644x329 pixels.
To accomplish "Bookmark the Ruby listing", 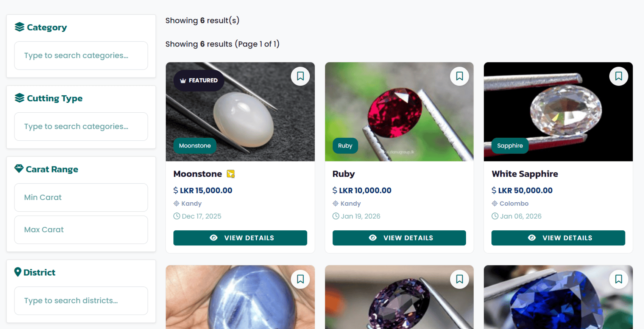I will pyautogui.click(x=459, y=76).
